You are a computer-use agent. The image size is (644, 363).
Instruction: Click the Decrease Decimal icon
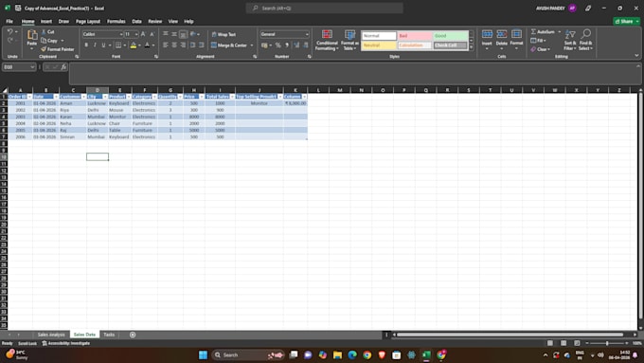pyautogui.click(x=306, y=45)
